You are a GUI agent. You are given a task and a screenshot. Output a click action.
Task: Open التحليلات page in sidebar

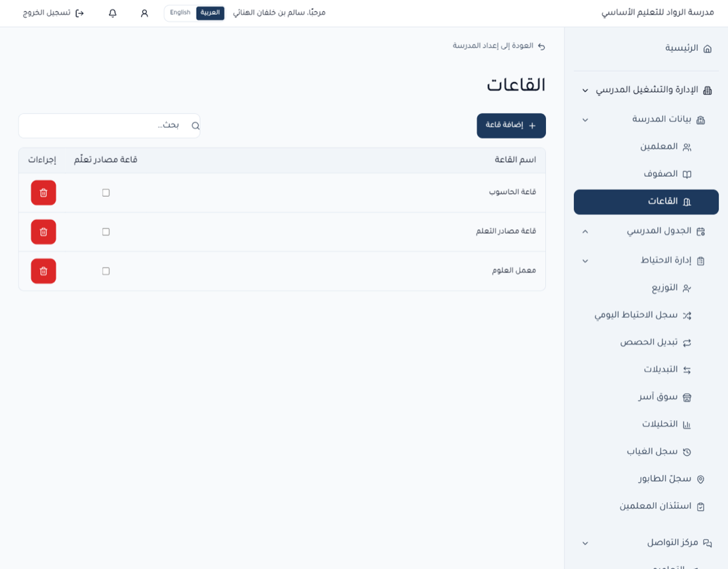pos(647,425)
